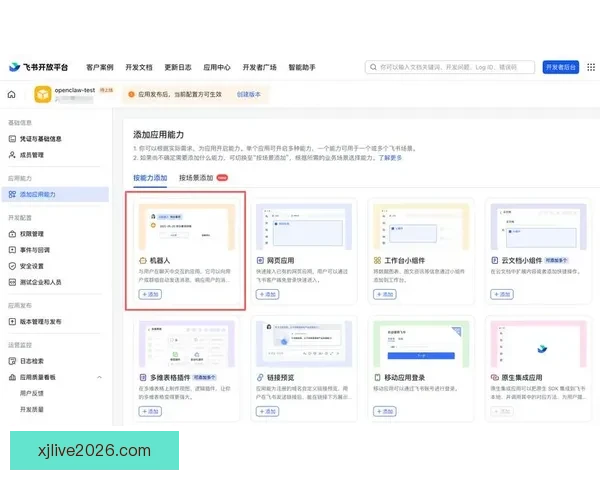600x480 pixels.
Task: Add the 链接预览 capability
Action: [x=267, y=411]
